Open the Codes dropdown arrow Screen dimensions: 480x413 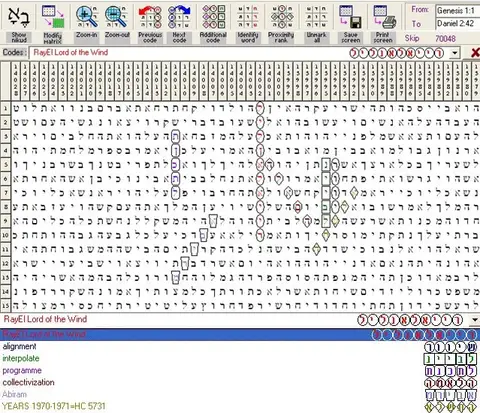click(x=455, y=53)
